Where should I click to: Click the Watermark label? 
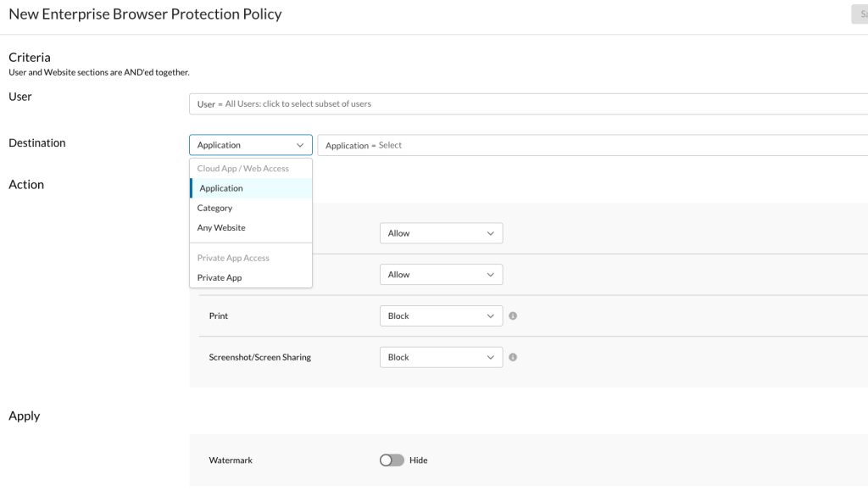click(231, 460)
